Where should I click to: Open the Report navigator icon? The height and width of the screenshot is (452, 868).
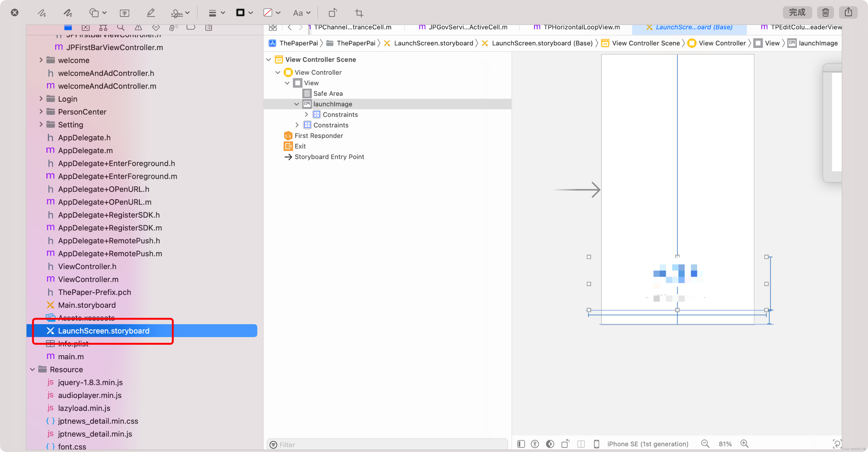[209, 27]
